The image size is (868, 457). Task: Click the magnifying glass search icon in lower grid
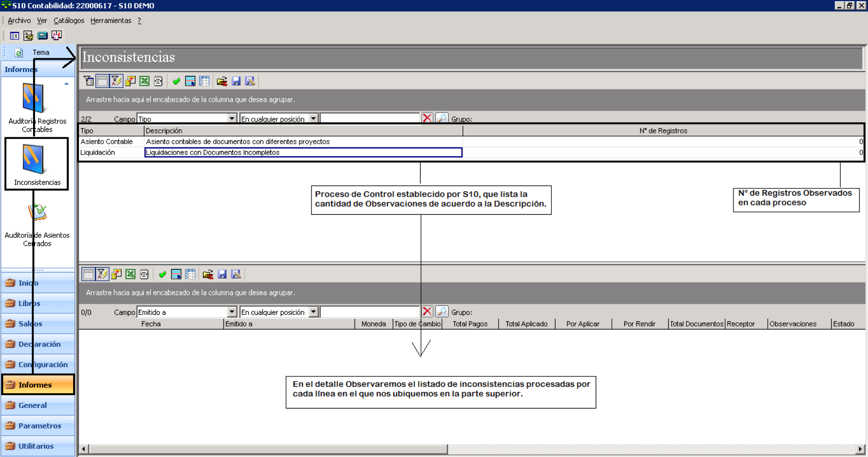click(x=441, y=311)
